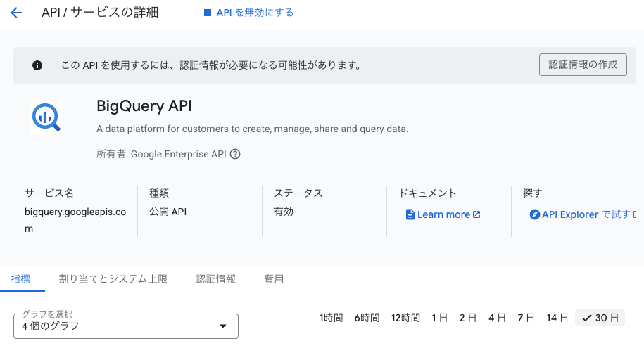The height and width of the screenshot is (348, 644).
Task: Select the 2 日 time range
Action: (x=468, y=318)
